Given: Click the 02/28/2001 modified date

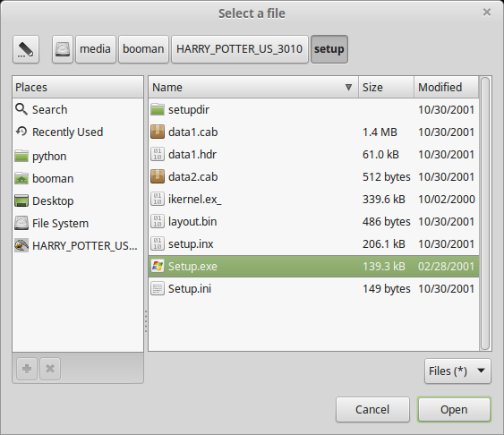Looking at the screenshot, I should tap(446, 267).
